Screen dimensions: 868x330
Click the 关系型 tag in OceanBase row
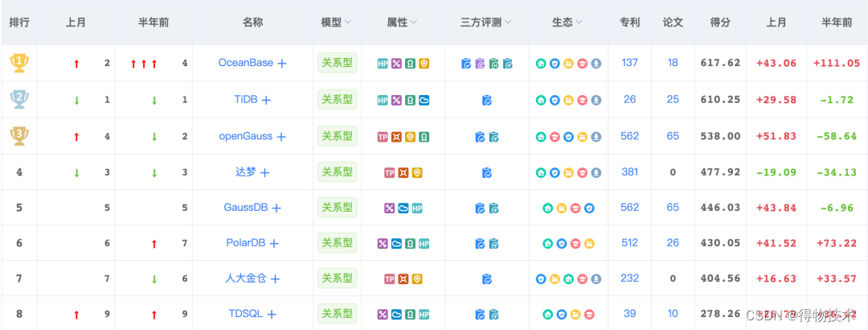337,63
